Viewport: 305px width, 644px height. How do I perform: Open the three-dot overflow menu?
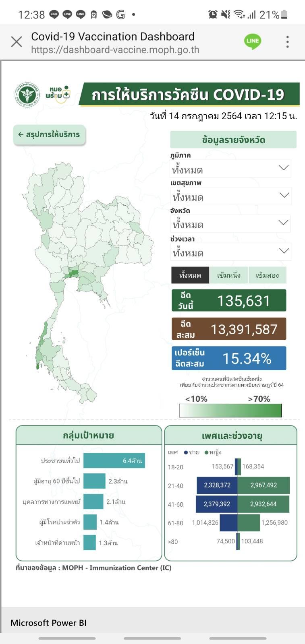(287, 42)
